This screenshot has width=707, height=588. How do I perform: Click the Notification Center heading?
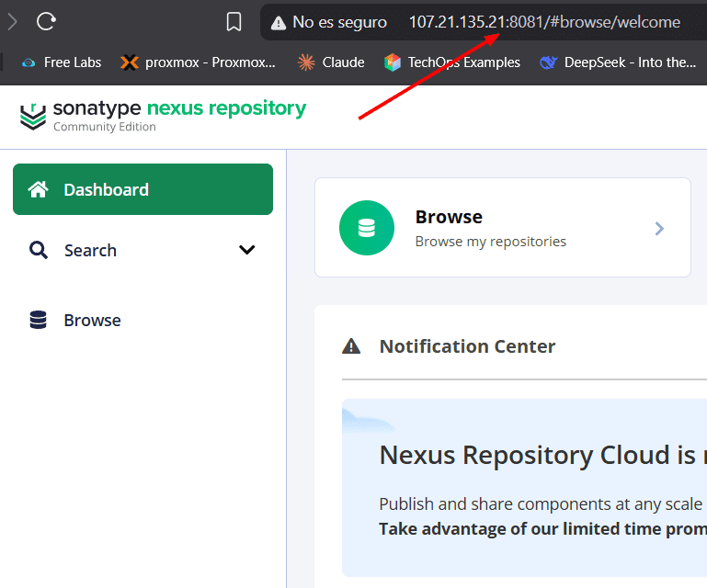point(468,346)
